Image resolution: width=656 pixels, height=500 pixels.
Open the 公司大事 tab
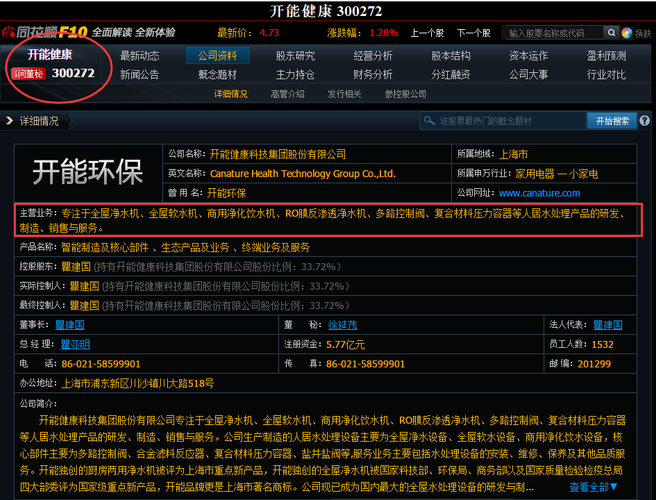click(528, 74)
